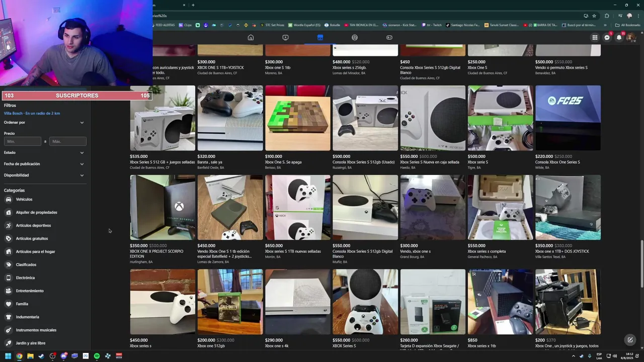Image resolution: width=644 pixels, height=362 pixels.
Task: Open the Messenger icon
Action: point(607,38)
